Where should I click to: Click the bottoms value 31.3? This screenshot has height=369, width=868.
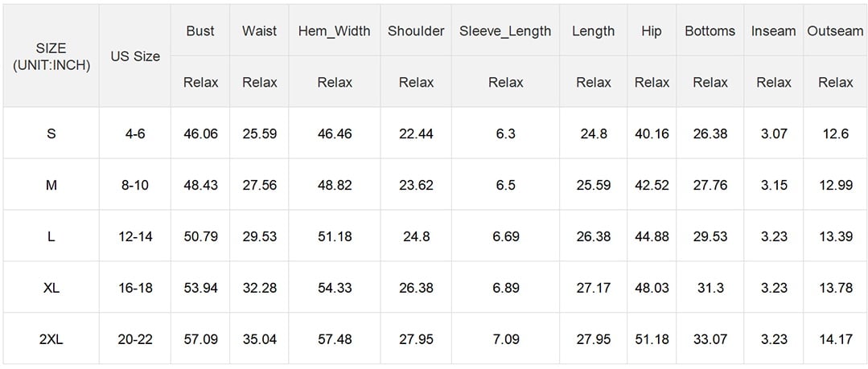point(710,288)
